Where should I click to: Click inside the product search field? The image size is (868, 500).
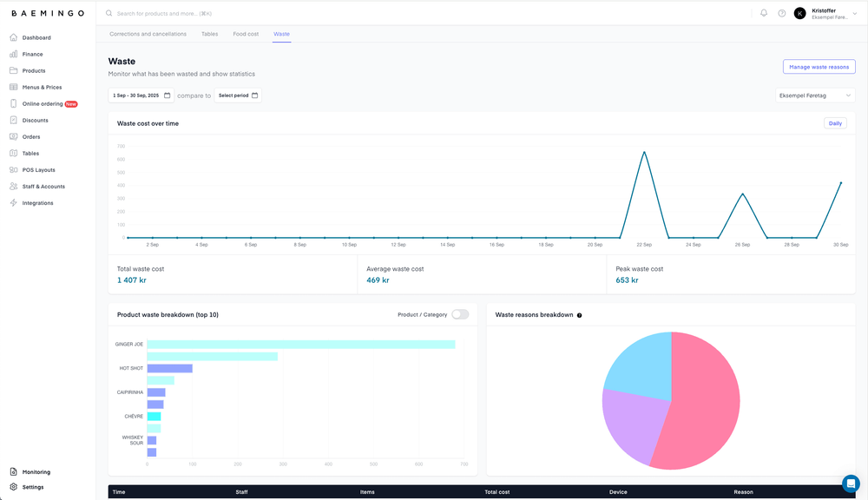[174, 13]
